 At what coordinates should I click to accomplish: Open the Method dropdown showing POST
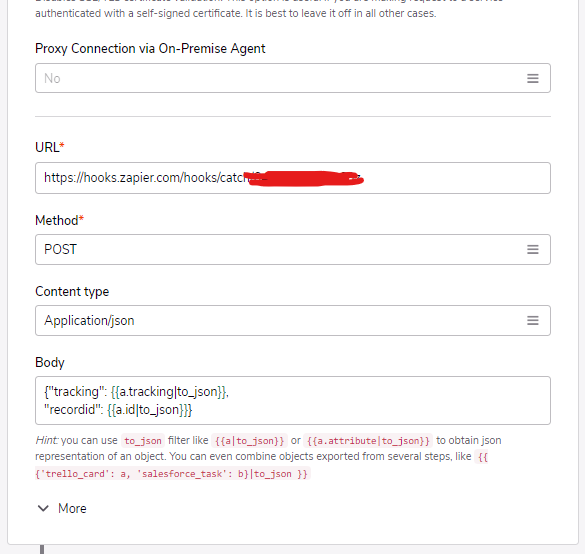click(x=293, y=249)
